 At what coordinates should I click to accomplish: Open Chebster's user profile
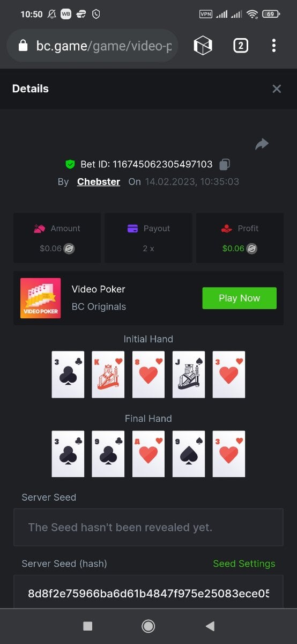(99, 181)
